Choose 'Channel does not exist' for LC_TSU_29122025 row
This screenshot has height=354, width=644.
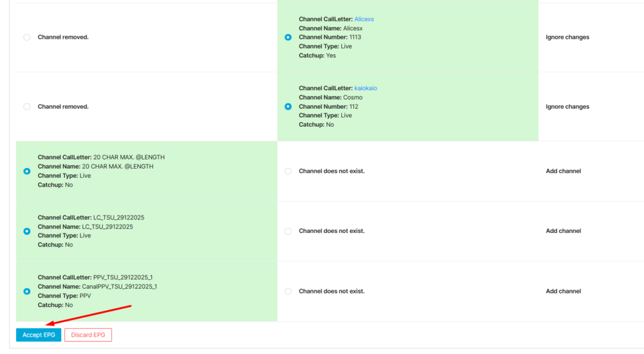(x=288, y=231)
